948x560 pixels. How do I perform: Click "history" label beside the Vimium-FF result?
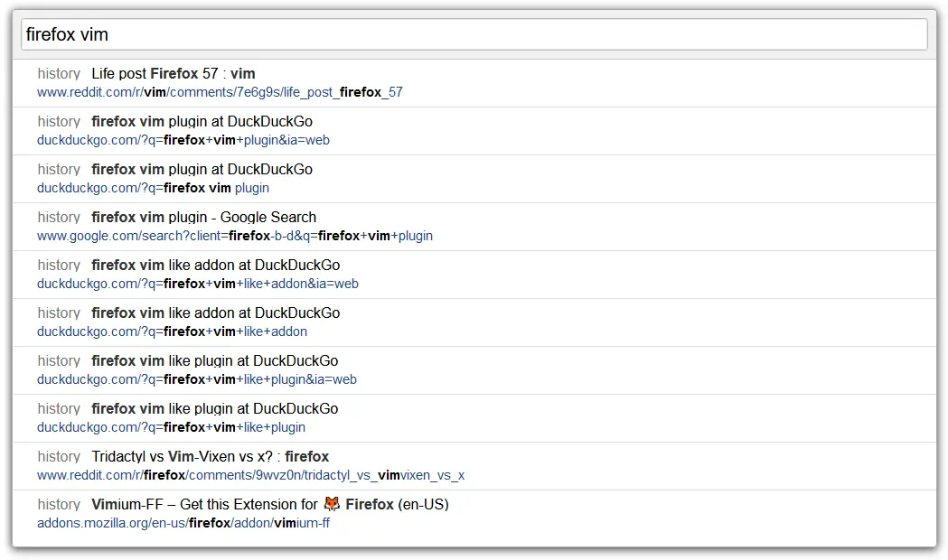59,504
